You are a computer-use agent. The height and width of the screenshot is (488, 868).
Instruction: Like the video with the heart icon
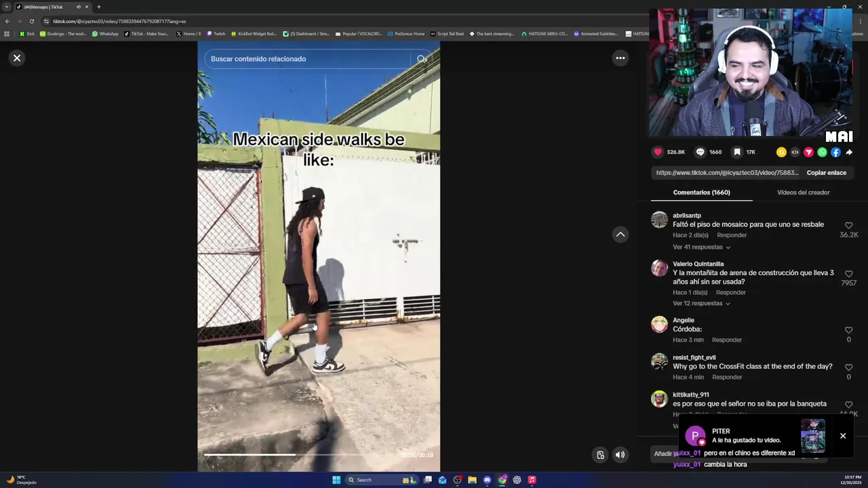click(658, 152)
